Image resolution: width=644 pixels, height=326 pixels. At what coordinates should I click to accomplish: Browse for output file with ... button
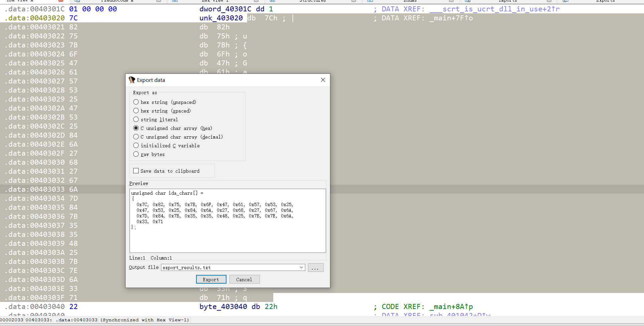click(316, 268)
